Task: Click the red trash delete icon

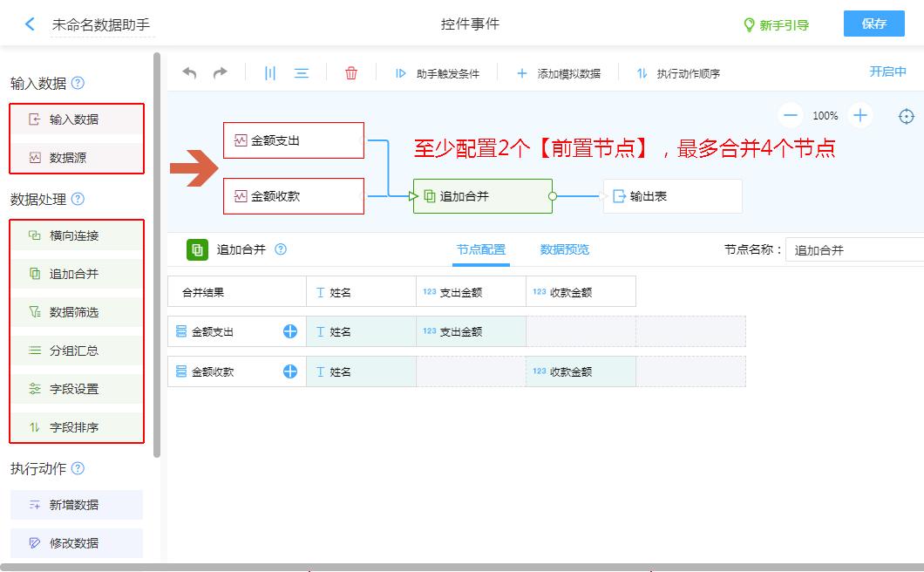Action: point(351,73)
